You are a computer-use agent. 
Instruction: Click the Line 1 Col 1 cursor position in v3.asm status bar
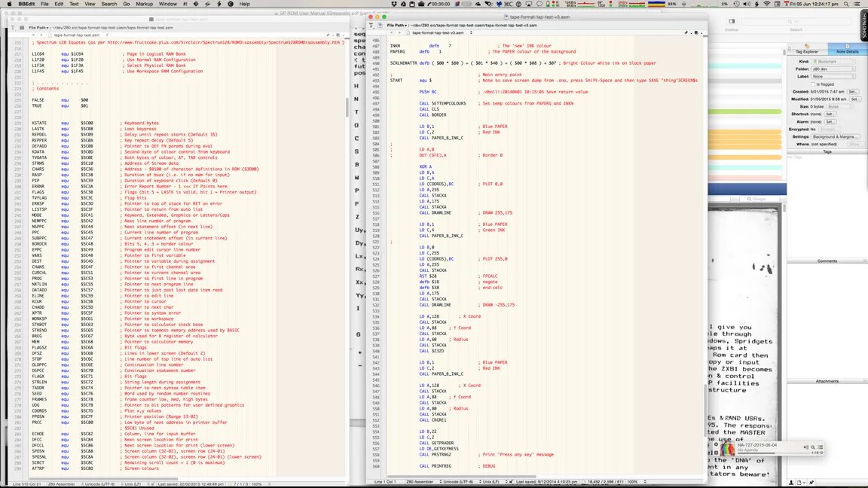385,482
